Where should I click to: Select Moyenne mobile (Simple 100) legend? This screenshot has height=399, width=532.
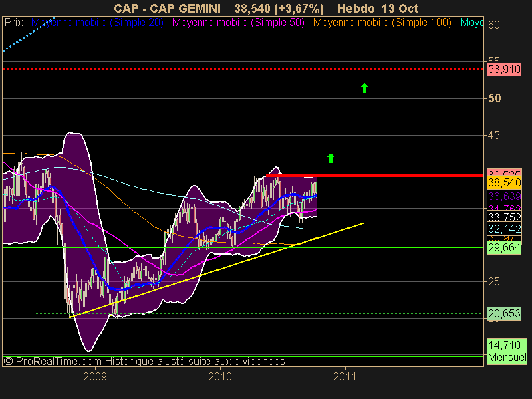[x=382, y=23]
